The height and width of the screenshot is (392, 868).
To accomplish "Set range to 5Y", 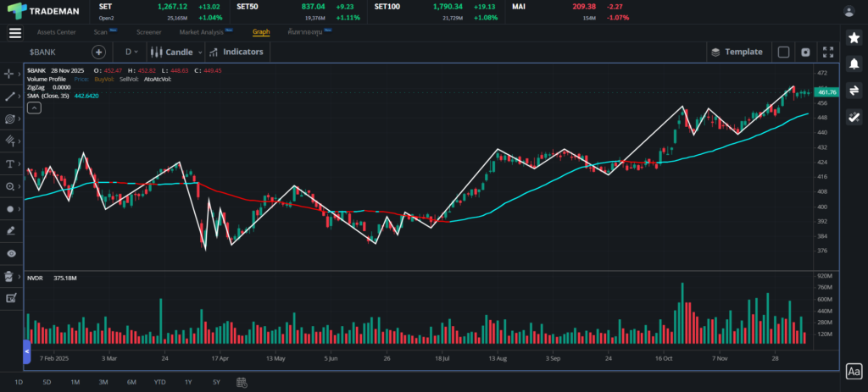I will [x=216, y=382].
